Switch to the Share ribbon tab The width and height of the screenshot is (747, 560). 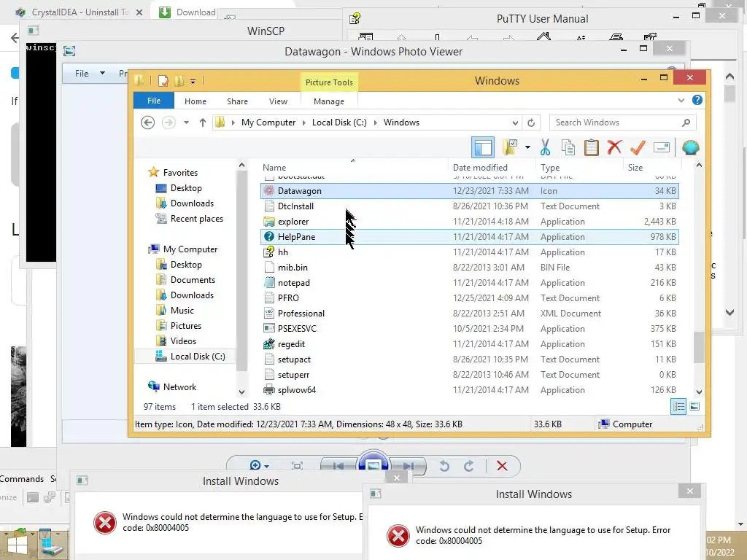coord(237,101)
